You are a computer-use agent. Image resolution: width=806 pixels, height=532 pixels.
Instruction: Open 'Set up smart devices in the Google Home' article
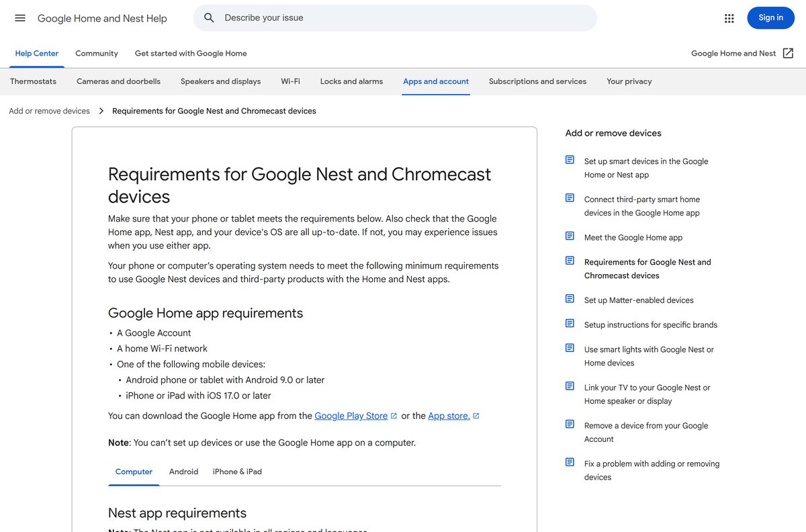click(646, 168)
